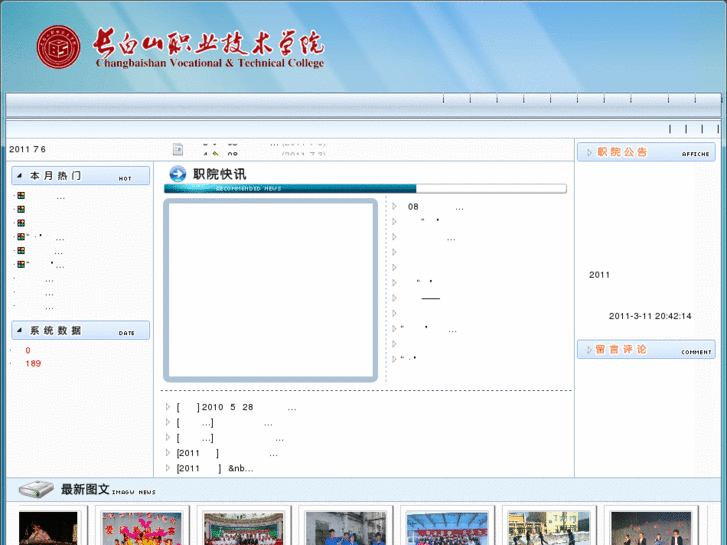The image size is (727, 545).
Task: Click the 2011 text in the announcement panel
Action: (x=599, y=275)
